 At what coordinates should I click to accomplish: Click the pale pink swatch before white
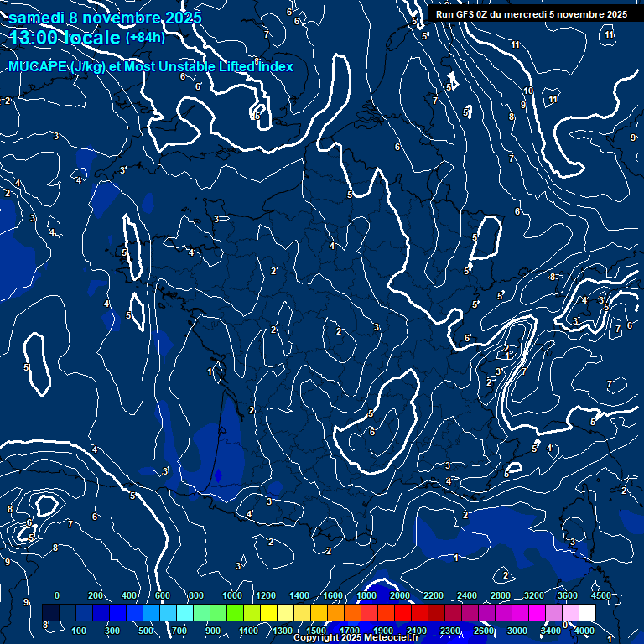tap(570, 612)
